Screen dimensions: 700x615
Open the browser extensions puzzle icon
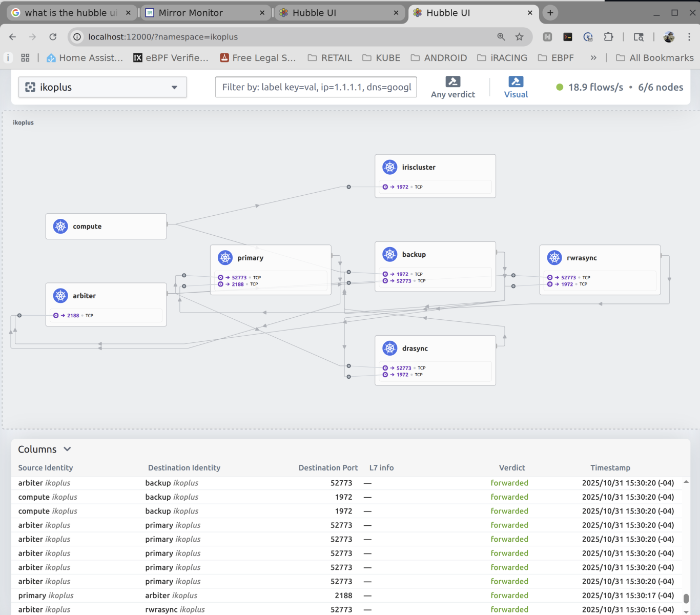coord(608,37)
